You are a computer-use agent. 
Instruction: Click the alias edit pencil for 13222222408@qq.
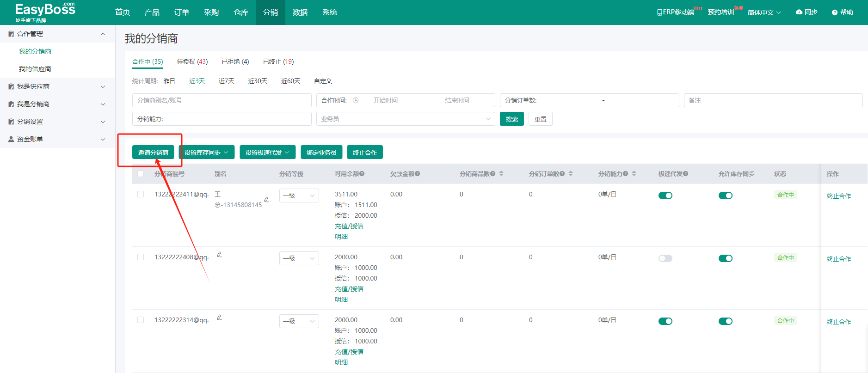tap(219, 255)
